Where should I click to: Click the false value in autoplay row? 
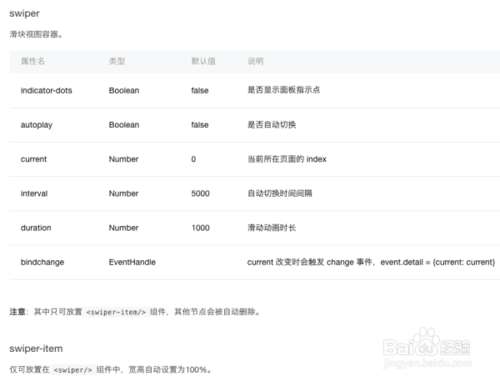point(200,125)
